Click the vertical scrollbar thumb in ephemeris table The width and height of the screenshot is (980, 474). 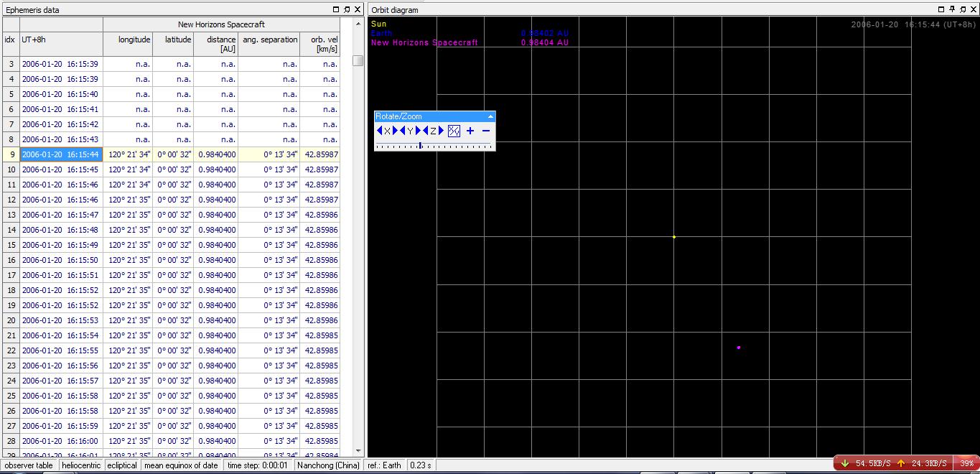coord(358,60)
